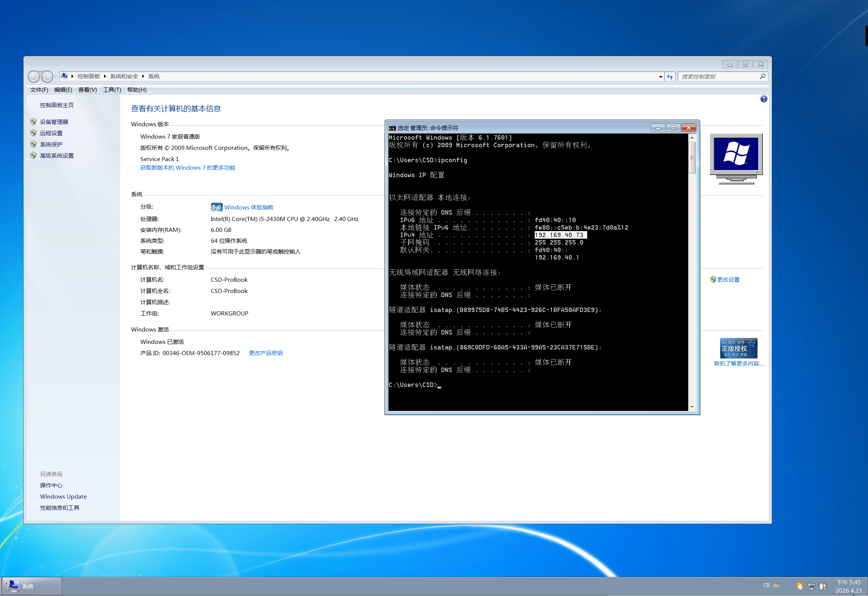868x596 pixels.
Task: Click the Windows Experience Index 5.6 badge
Action: (x=216, y=207)
